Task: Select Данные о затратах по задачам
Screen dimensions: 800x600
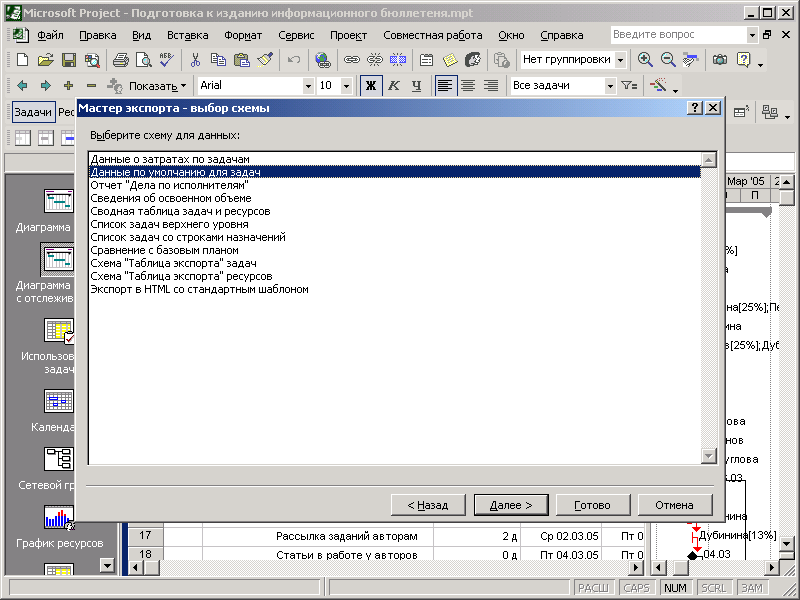Action: 395,159
